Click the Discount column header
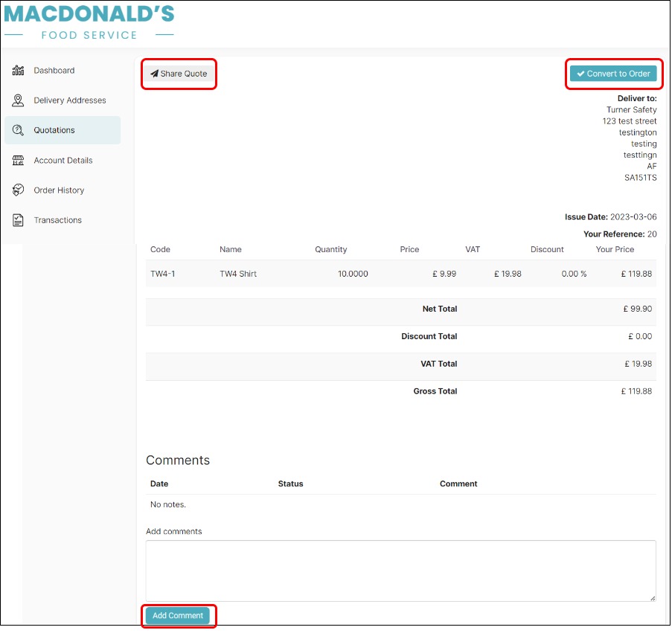The image size is (672, 633). [x=547, y=249]
